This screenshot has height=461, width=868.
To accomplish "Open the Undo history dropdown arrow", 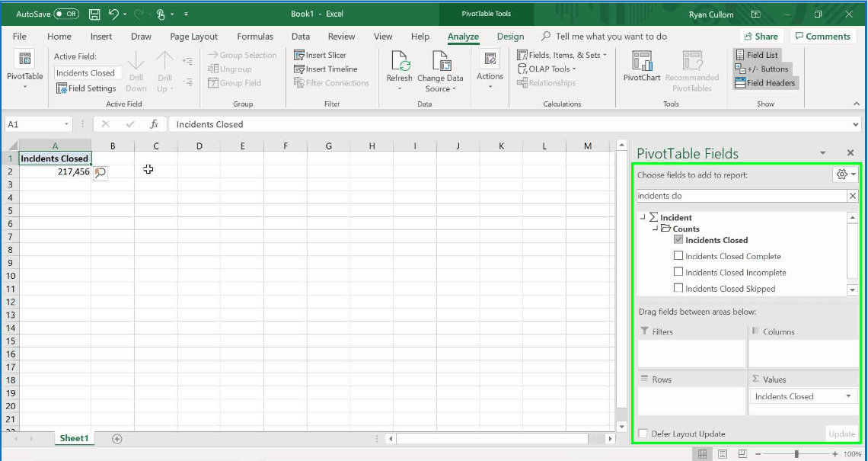I will [125, 14].
